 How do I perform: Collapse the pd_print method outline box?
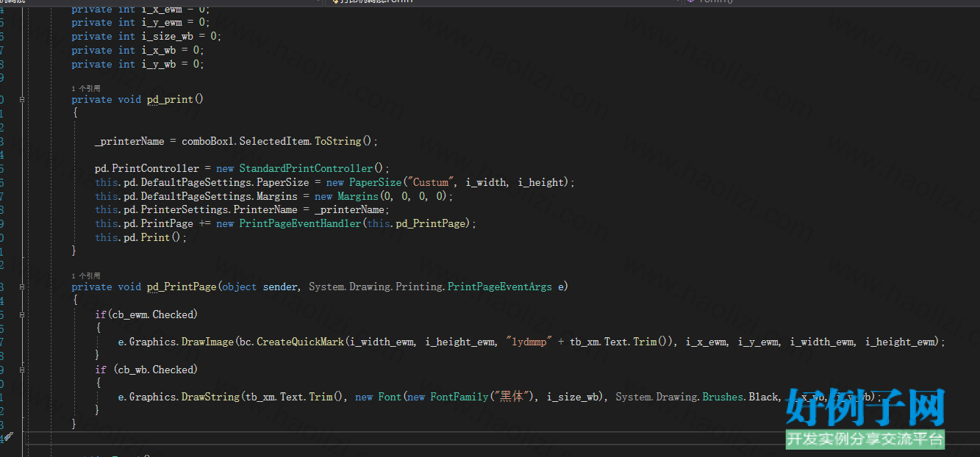[23, 99]
